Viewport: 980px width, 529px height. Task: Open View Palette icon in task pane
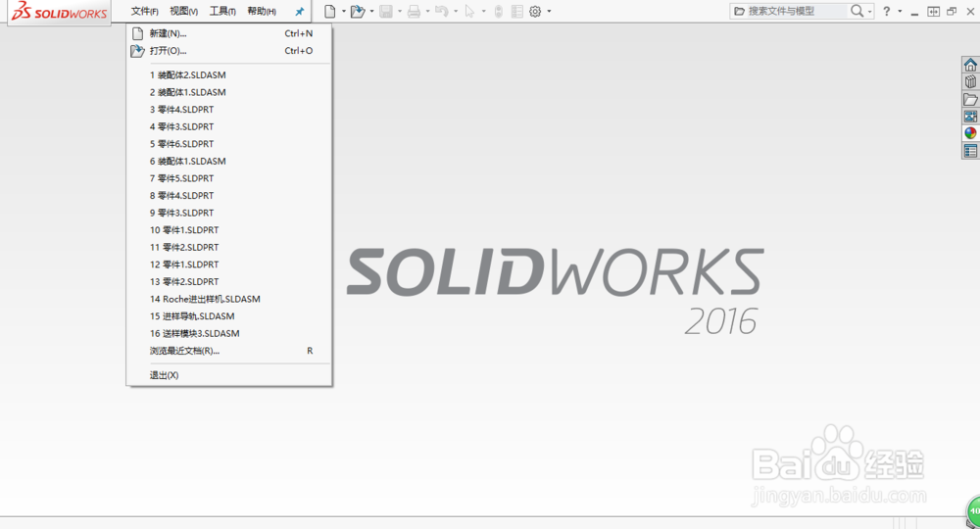coord(970,117)
